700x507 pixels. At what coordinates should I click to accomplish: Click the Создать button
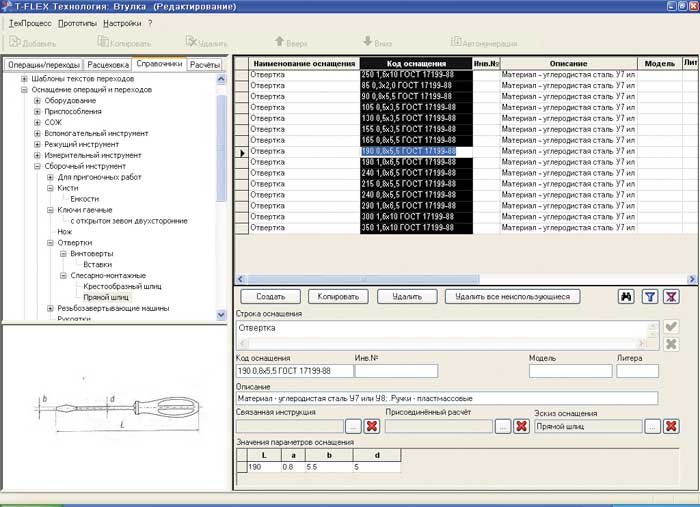[x=270, y=297]
